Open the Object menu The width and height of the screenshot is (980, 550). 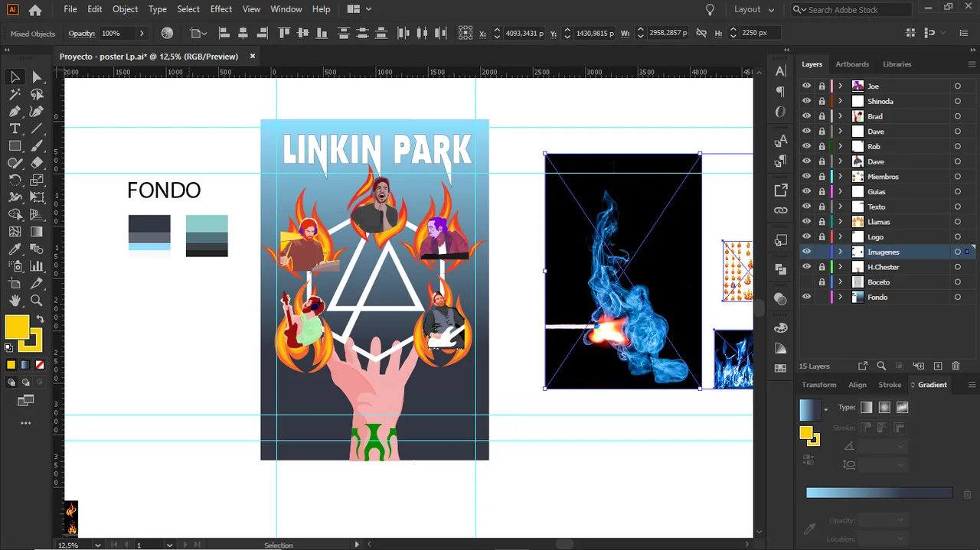[x=125, y=9]
